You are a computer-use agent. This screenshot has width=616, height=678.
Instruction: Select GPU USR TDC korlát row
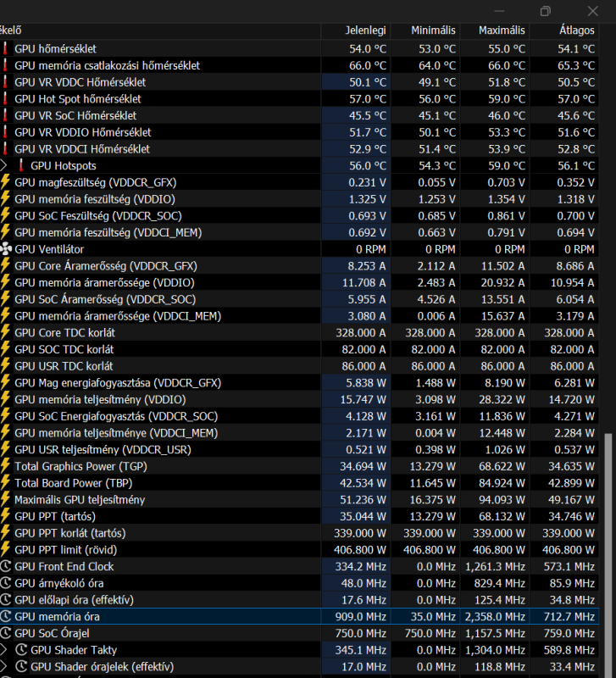(299, 366)
